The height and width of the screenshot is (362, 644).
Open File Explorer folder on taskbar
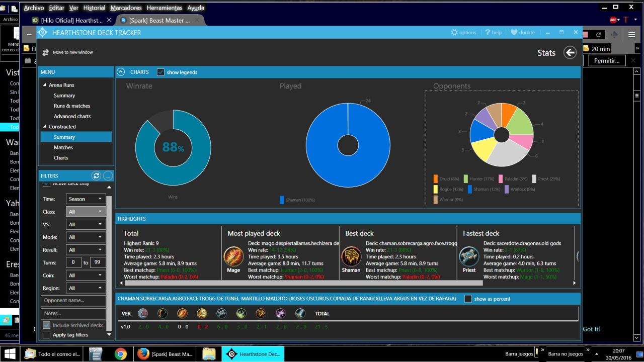pos(209,354)
